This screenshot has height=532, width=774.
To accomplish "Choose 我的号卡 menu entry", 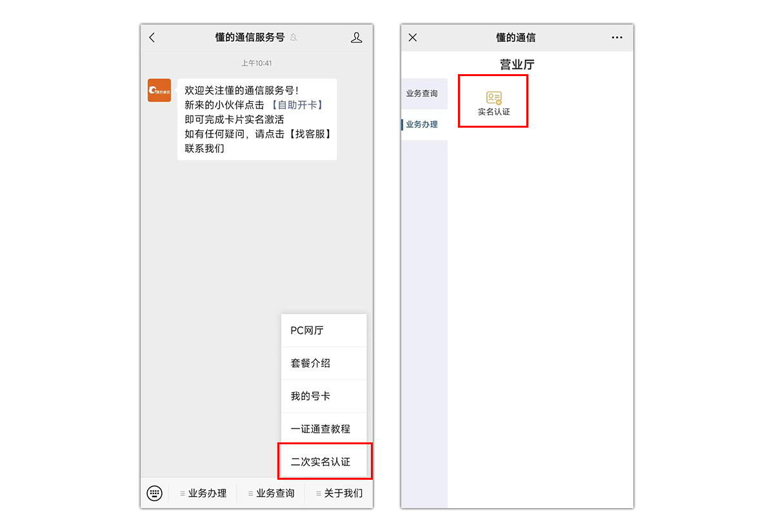I will 324,396.
